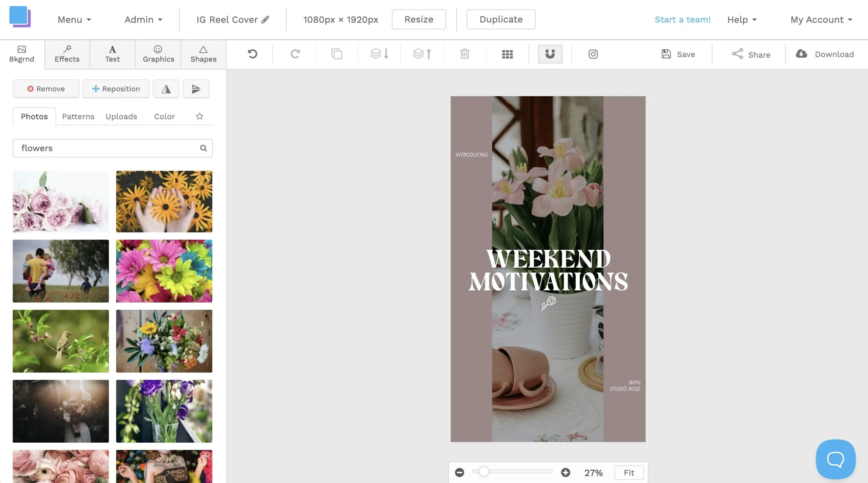Open the Text panel
The height and width of the screenshot is (483, 868).
click(113, 54)
